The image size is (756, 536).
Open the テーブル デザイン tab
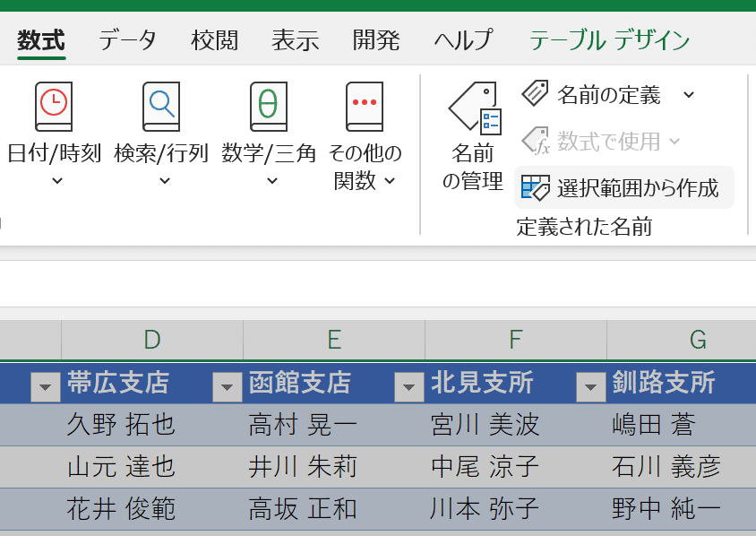609,40
